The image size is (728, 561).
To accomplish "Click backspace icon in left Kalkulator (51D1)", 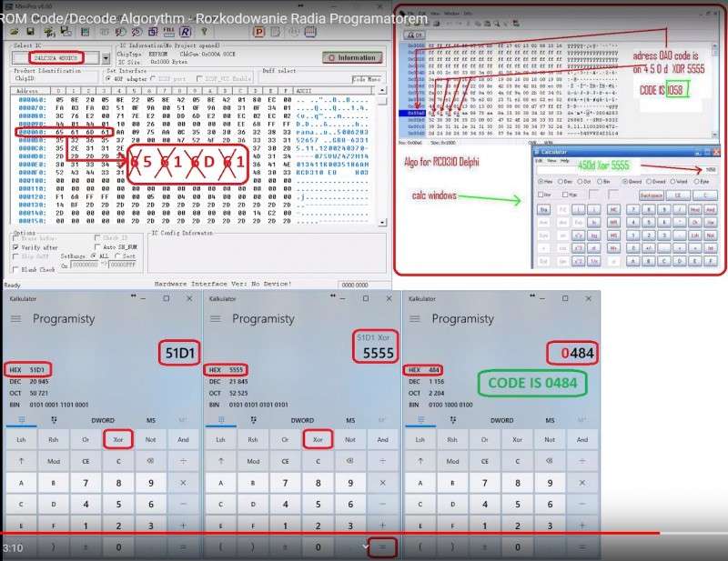I will (150, 461).
